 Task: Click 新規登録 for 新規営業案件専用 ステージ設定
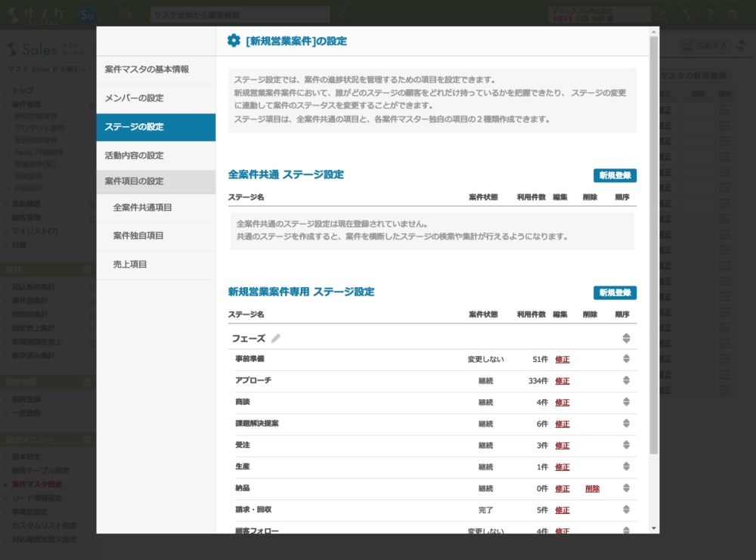(615, 293)
